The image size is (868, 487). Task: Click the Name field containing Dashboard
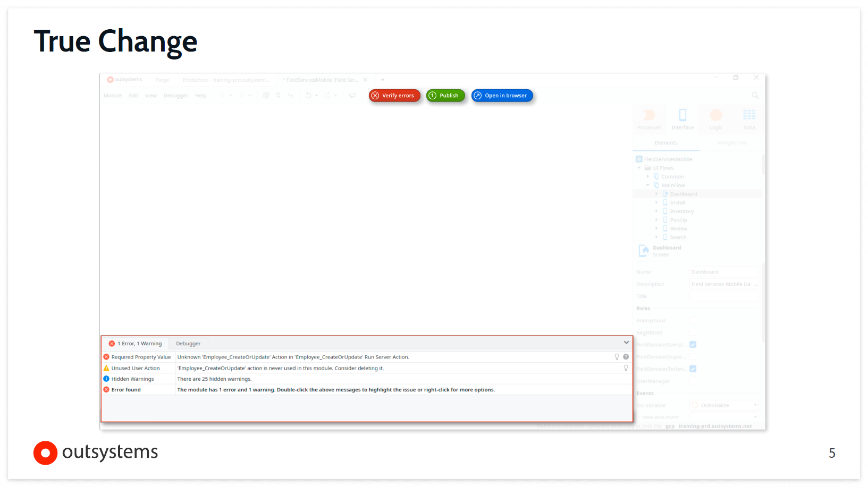[723, 272]
